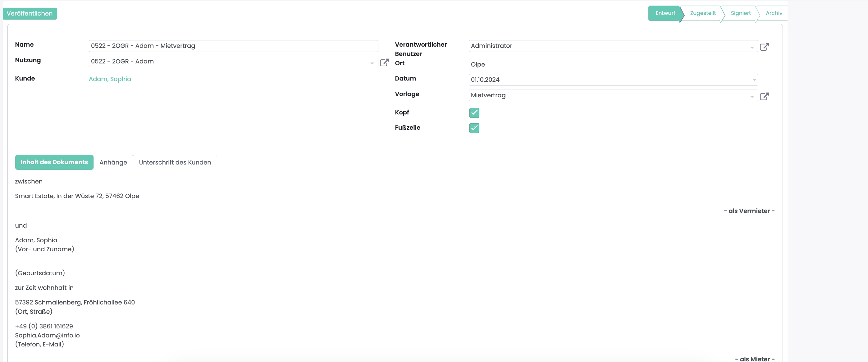868x362 pixels.
Task: Focus the Name input field
Action: point(233,46)
